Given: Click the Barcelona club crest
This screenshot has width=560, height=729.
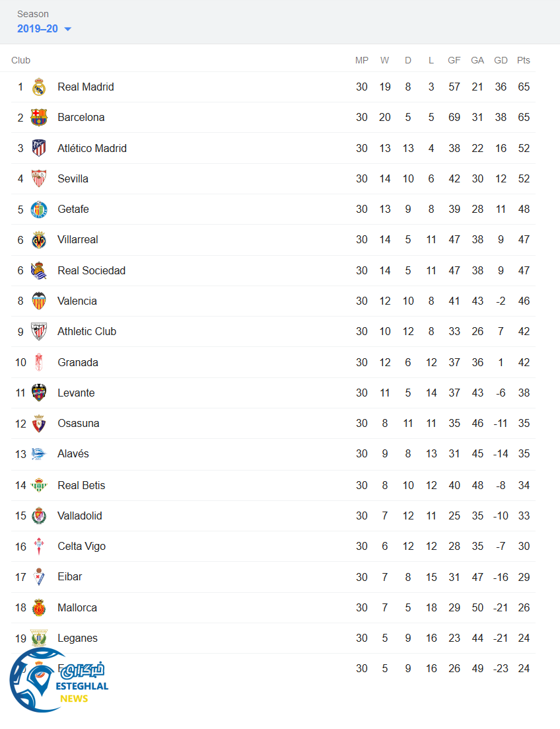Looking at the screenshot, I should pos(39,118).
